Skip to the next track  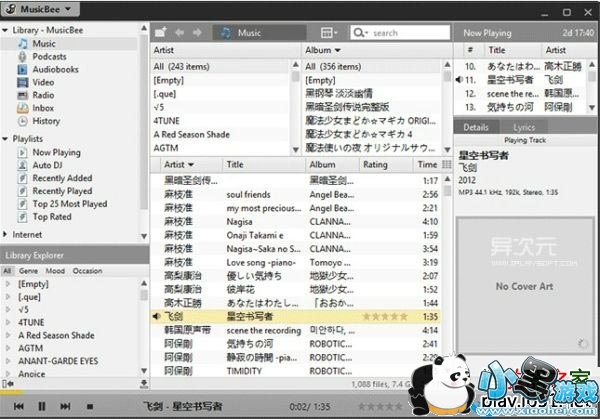[x=65, y=406]
